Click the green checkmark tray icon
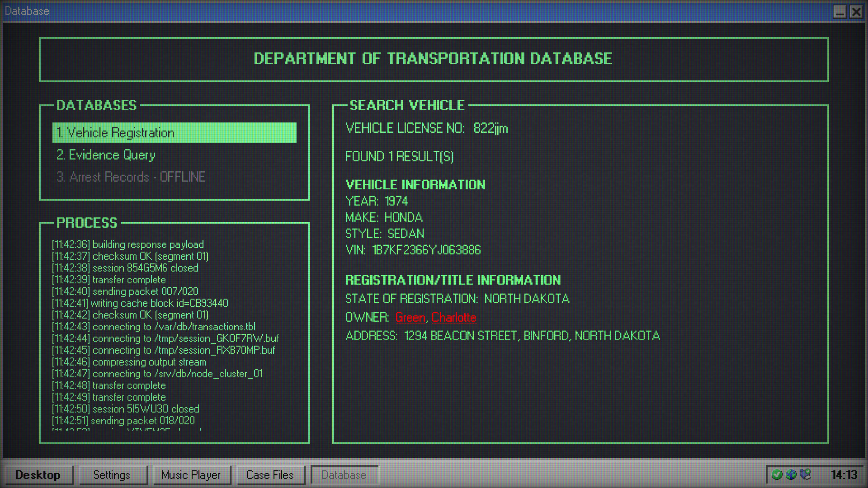Viewport: 868px width, 488px height. (x=777, y=474)
